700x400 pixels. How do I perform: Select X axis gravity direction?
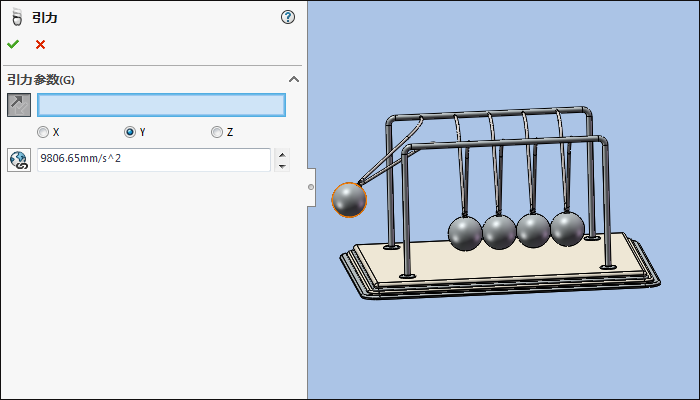pyautogui.click(x=43, y=132)
